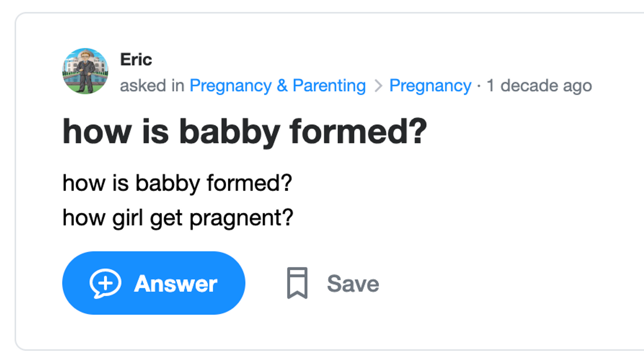Click the breadcrumb chevron between categories

coord(378,86)
